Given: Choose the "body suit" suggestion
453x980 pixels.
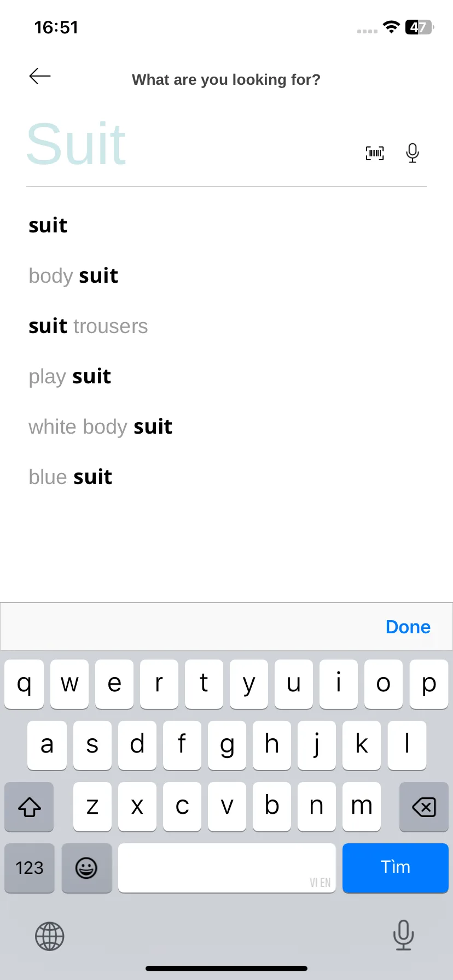Looking at the screenshot, I should [x=73, y=276].
